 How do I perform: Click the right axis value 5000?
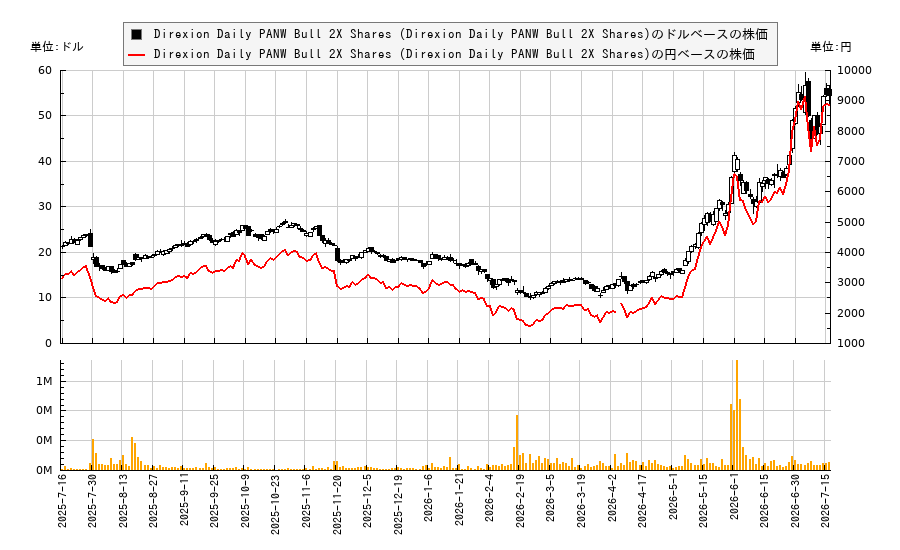pos(851,222)
